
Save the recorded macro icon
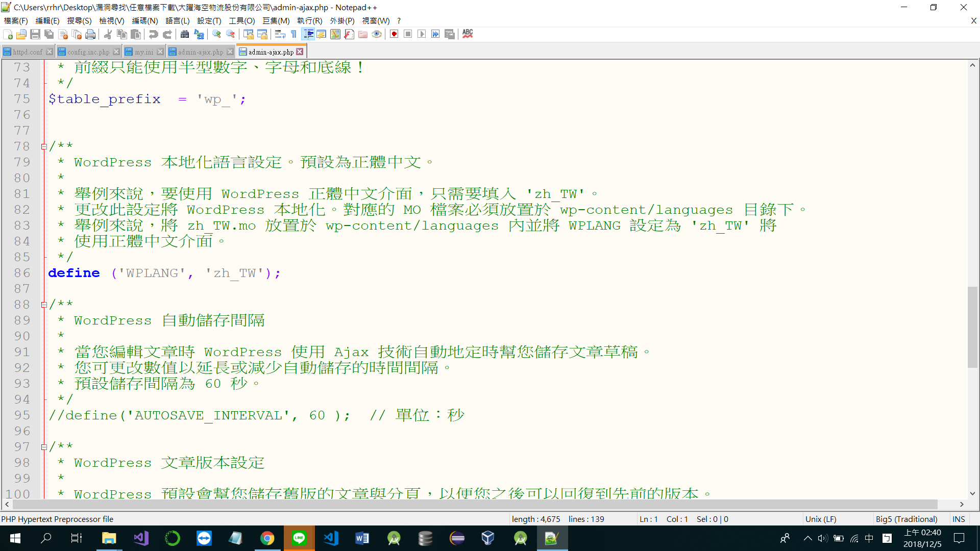[450, 34]
